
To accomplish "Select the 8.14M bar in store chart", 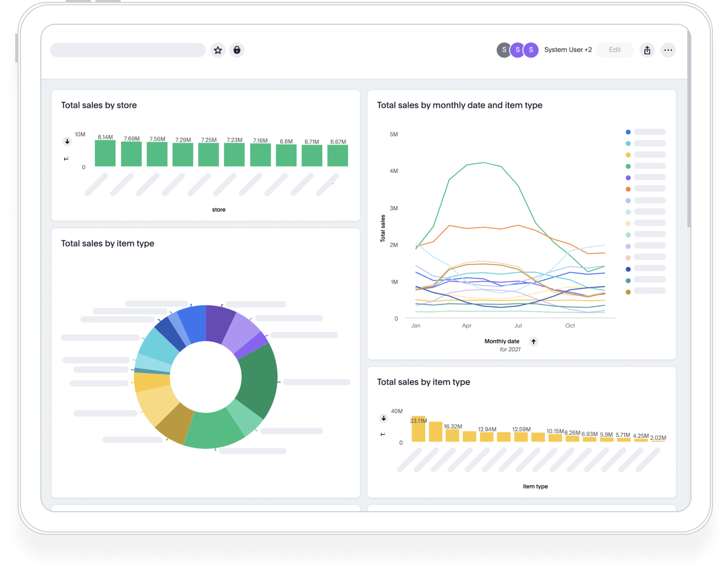I will (x=105, y=153).
